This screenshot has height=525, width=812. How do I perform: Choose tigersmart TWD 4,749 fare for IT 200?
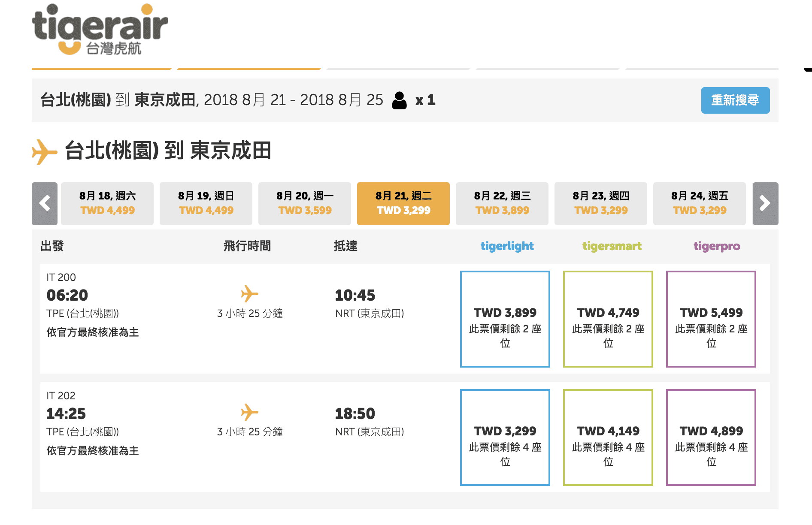(608, 319)
